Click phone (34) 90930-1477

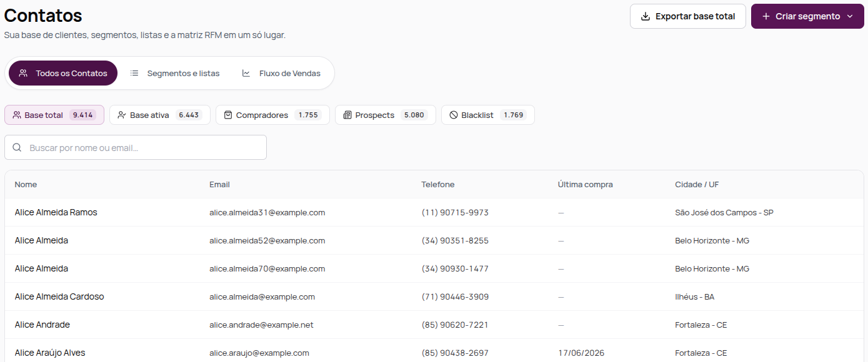pos(455,268)
